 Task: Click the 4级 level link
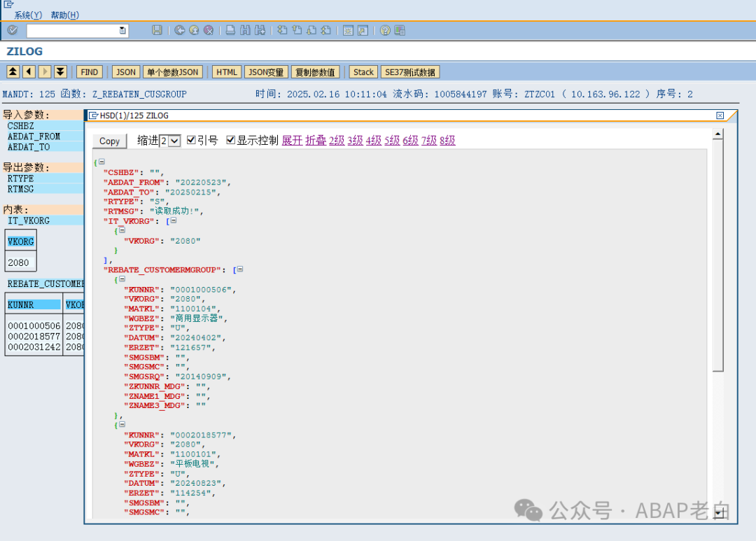(374, 140)
